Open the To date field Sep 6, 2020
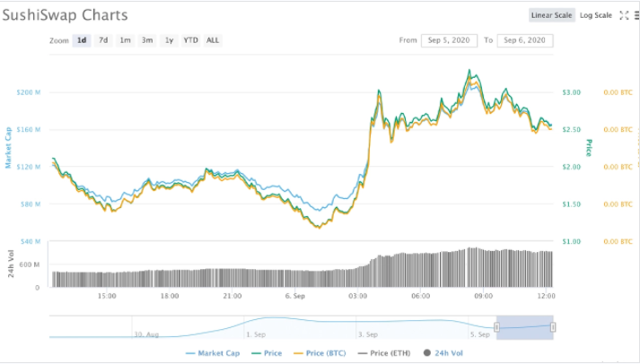This screenshot has width=640, height=364. coord(525,40)
